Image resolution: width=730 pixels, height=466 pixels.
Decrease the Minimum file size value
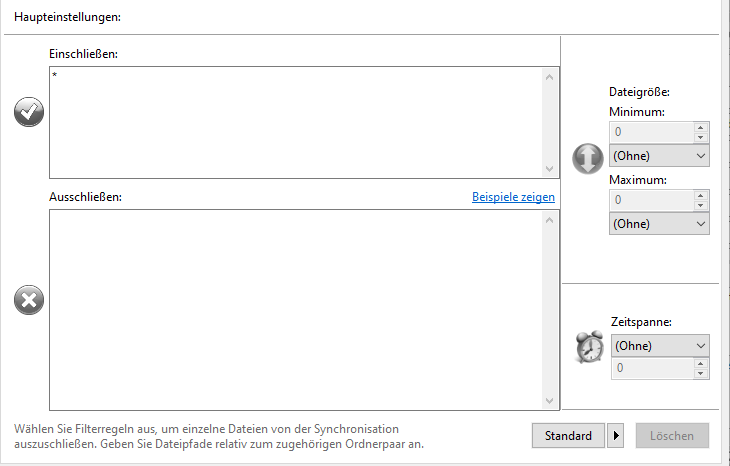pyautogui.click(x=701, y=137)
